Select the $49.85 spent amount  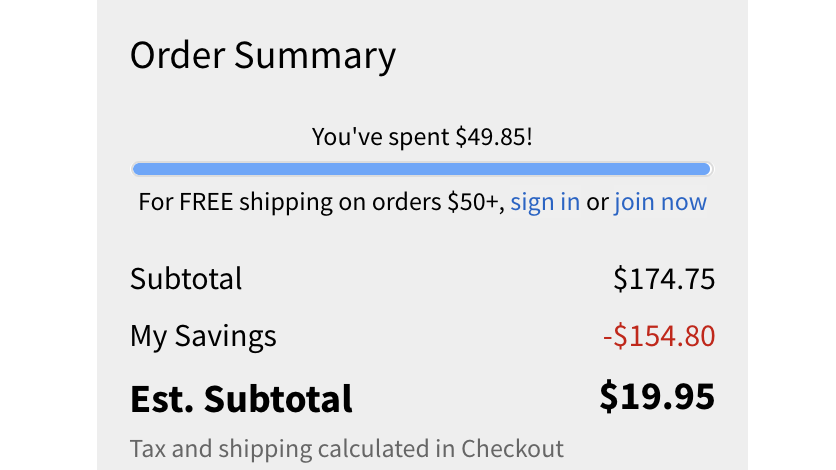[491, 137]
